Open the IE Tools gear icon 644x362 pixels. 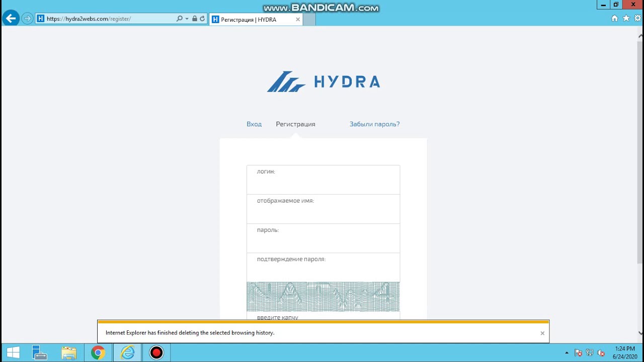pos(637,18)
